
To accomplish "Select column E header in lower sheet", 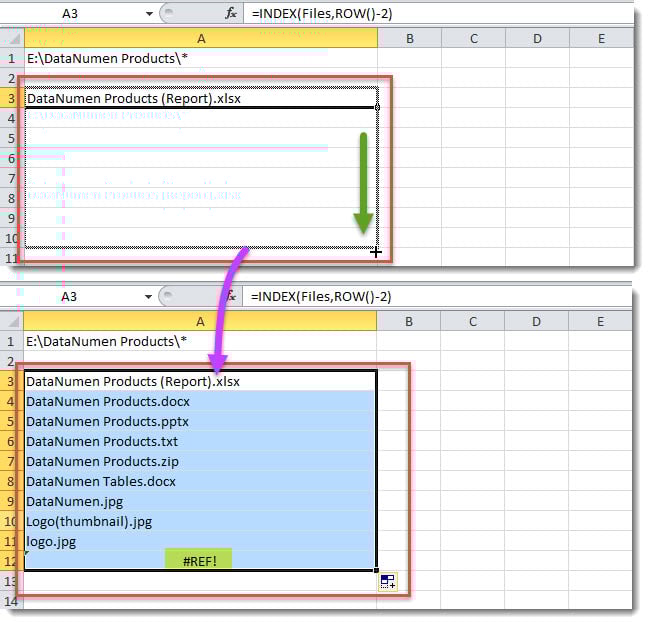I will pyautogui.click(x=600, y=322).
